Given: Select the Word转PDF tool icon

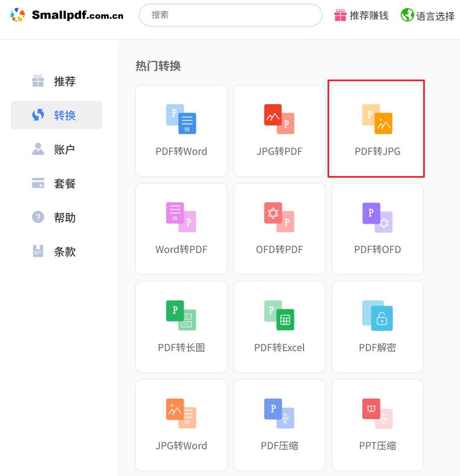Looking at the screenshot, I should tap(181, 217).
